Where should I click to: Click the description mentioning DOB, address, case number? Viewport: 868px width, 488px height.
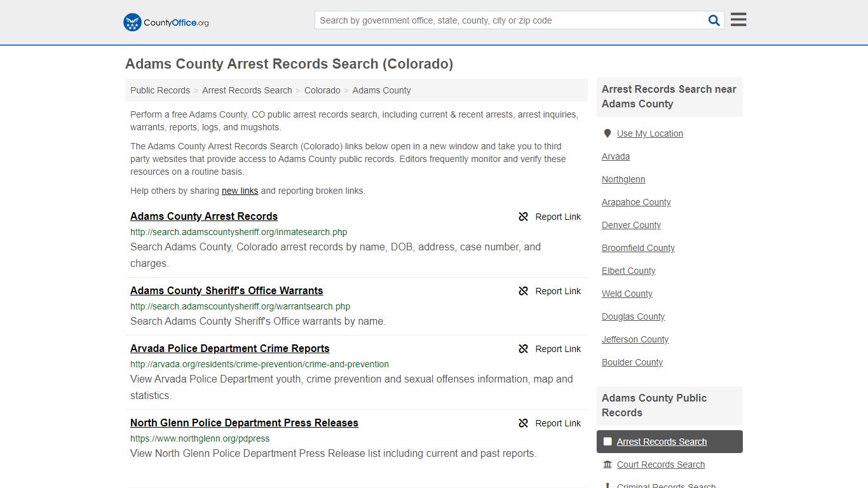(x=336, y=255)
